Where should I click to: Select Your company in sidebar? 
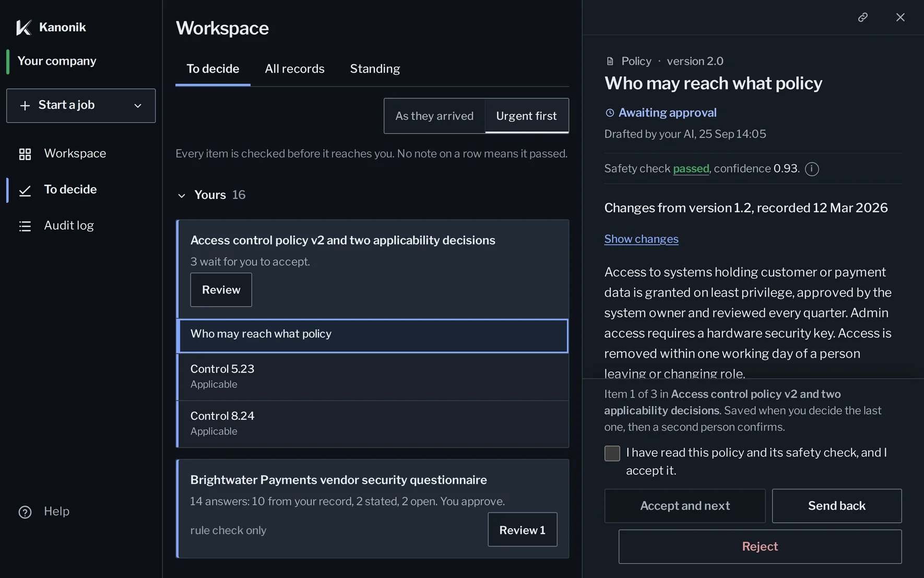[57, 61]
